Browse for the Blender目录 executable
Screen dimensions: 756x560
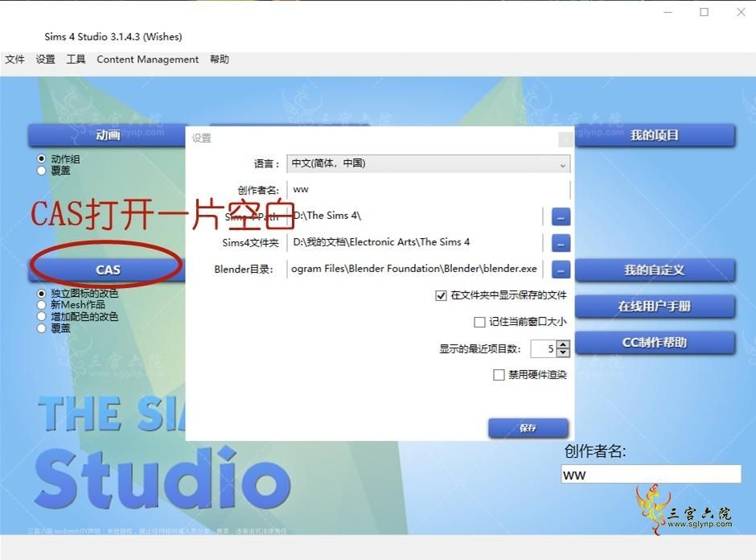click(561, 270)
